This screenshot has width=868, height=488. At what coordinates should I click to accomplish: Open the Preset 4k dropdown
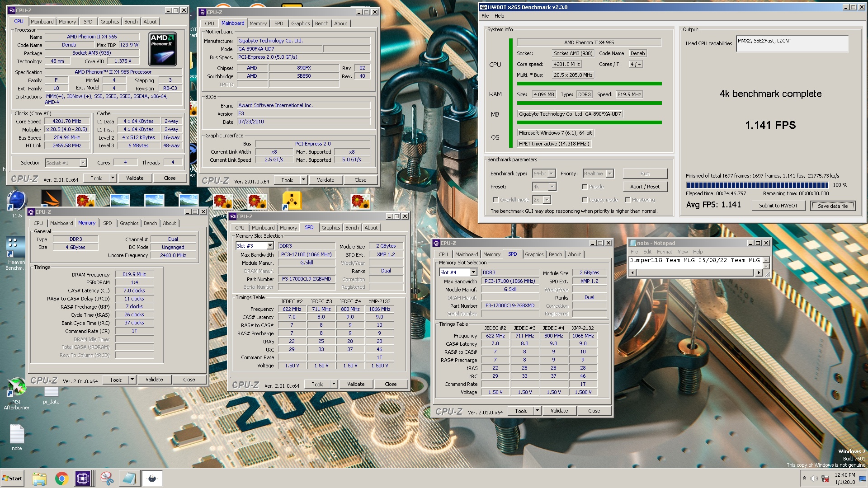click(x=552, y=187)
